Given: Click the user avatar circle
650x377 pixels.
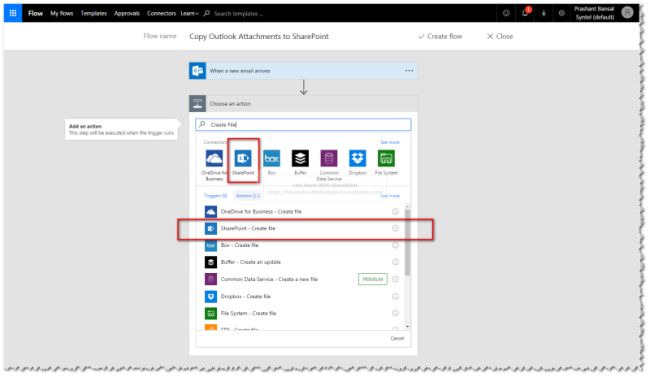Looking at the screenshot, I should 627,13.
